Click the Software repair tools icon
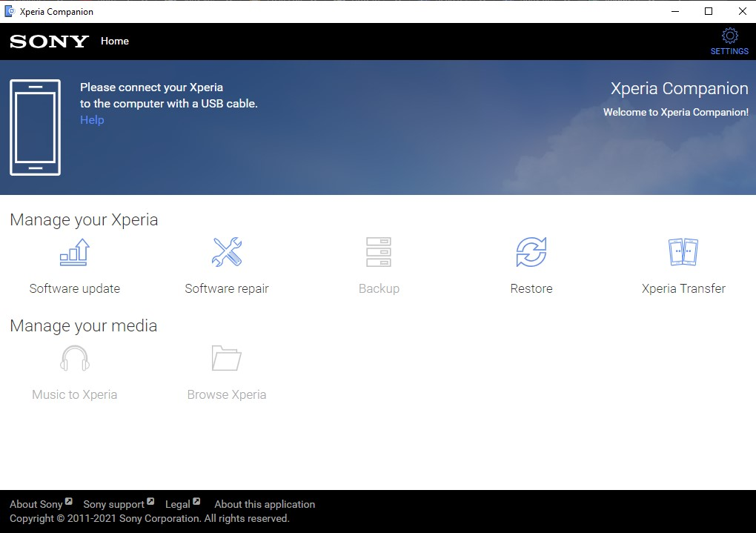This screenshot has height=533, width=756. click(x=227, y=252)
